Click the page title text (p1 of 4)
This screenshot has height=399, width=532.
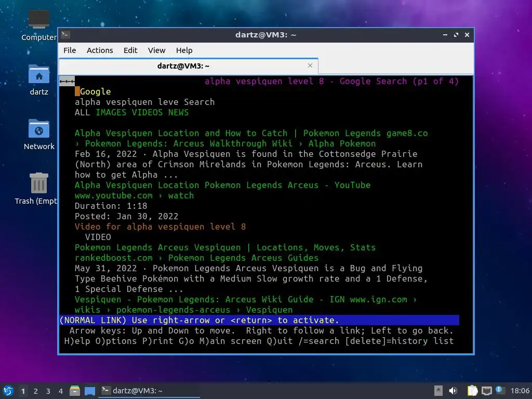(x=331, y=82)
